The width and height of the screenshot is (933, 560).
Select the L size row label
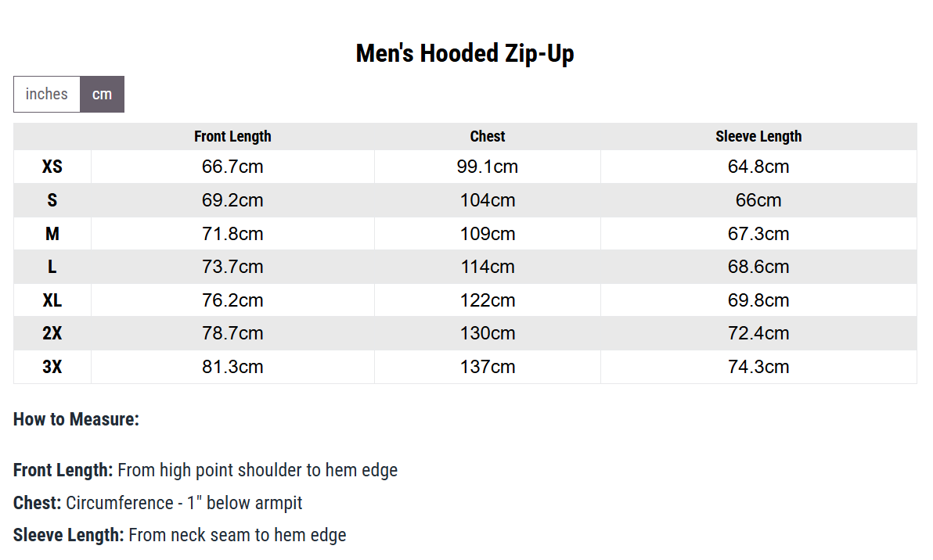(x=52, y=267)
